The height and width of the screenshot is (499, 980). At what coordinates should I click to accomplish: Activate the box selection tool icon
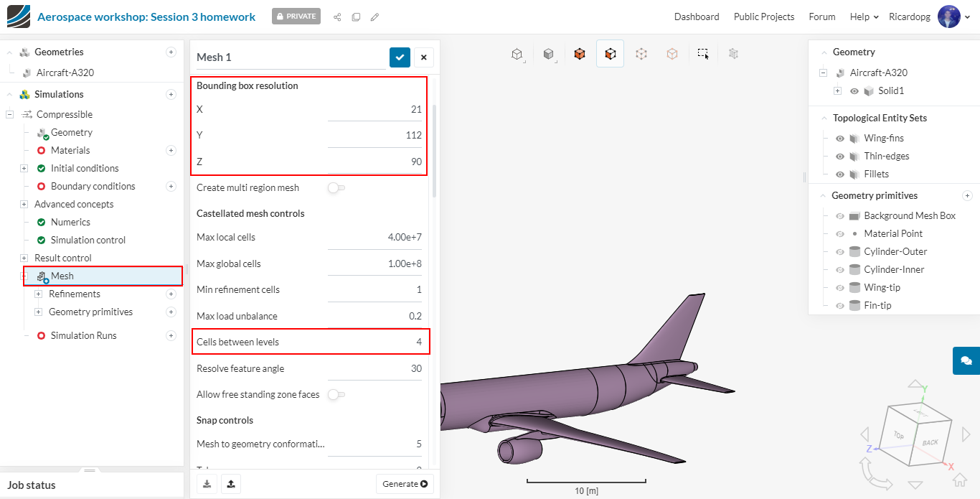703,54
